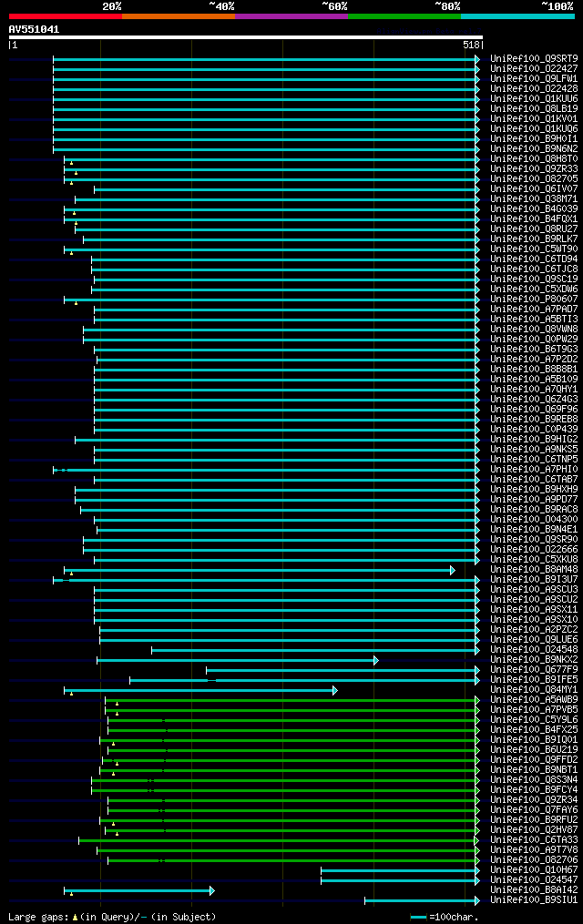
Task: Click the =100char. scale legend bar
Action: point(418,918)
